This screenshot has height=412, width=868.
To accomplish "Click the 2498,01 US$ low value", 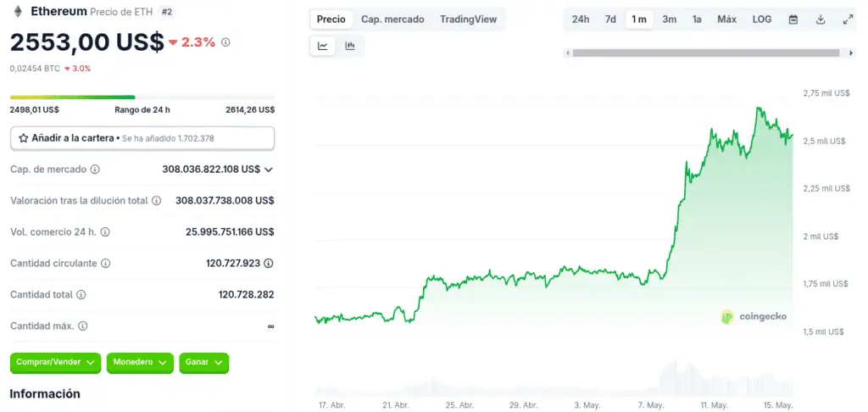I will point(34,109).
